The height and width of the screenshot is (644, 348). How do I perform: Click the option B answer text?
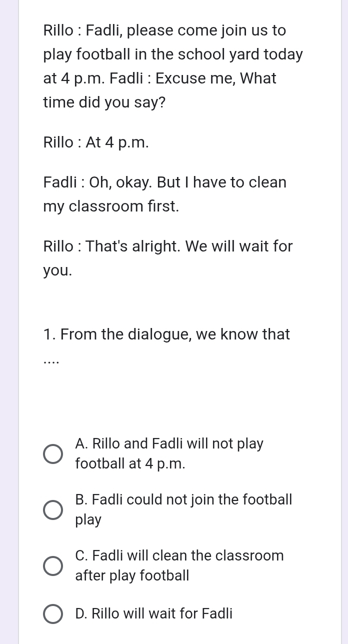[183, 509]
